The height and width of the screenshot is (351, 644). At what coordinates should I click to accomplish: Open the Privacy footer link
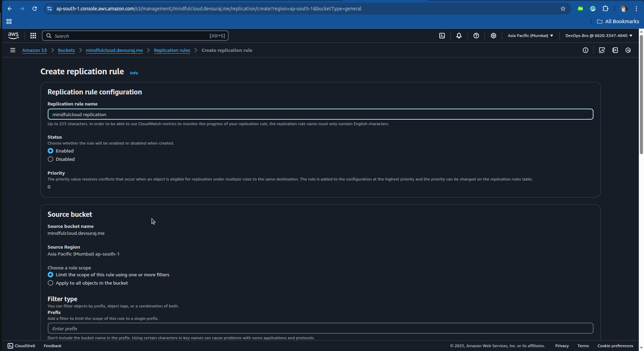562,346
